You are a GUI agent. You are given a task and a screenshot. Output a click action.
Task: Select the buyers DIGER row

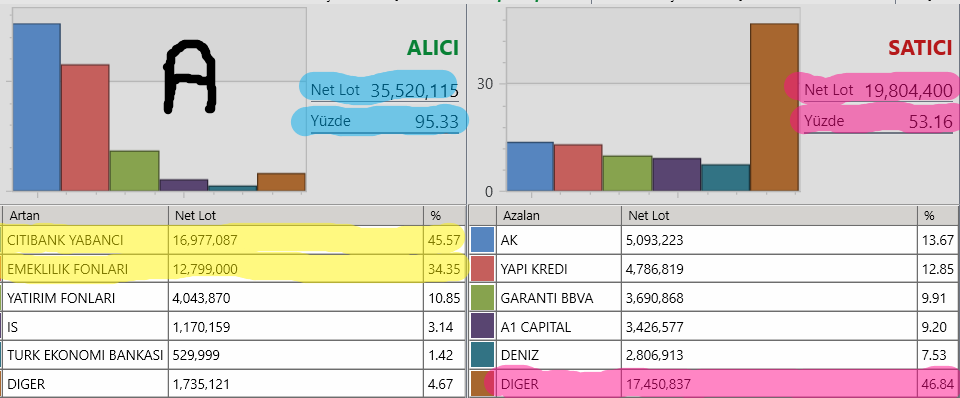coord(232,384)
